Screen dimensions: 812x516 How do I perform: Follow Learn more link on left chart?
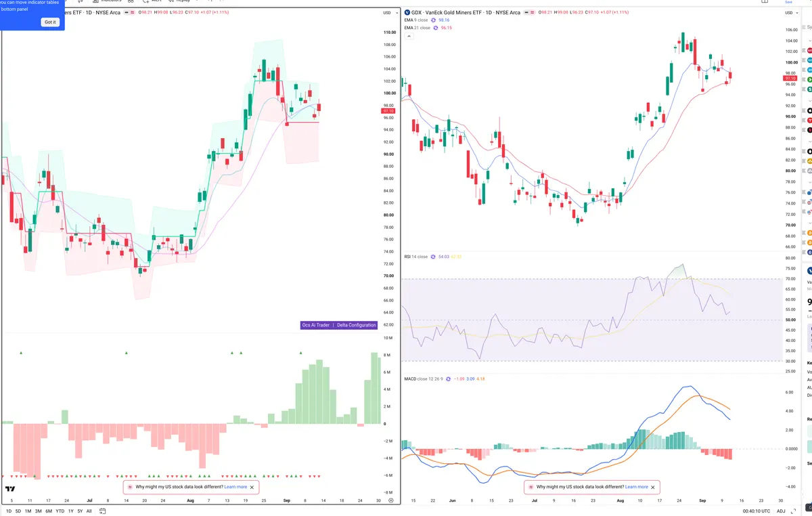(x=235, y=487)
